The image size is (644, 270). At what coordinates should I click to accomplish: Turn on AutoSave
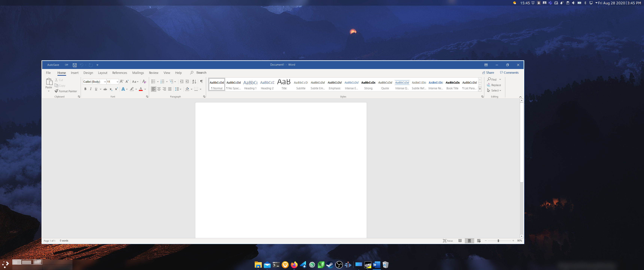pyautogui.click(x=66, y=65)
